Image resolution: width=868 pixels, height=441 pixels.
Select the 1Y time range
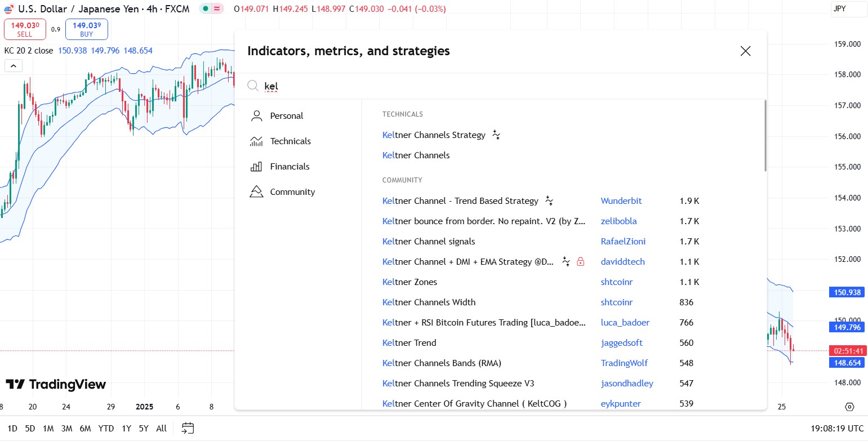coord(126,429)
